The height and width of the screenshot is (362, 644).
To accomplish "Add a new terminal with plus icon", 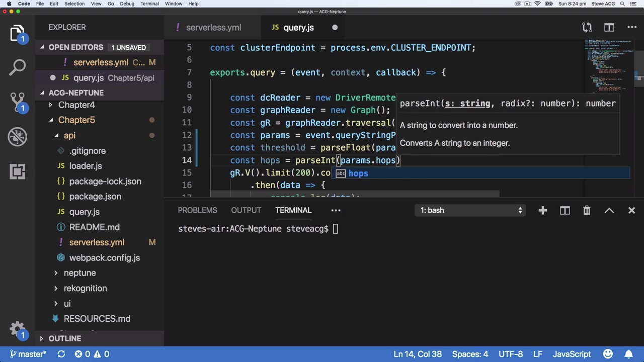I will [542, 210].
